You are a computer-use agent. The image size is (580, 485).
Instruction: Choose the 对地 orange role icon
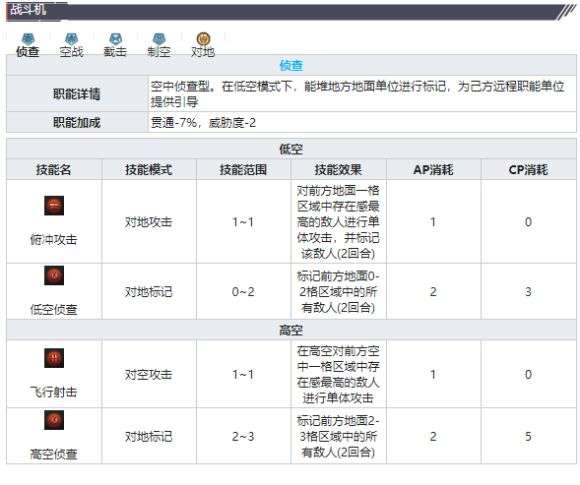tap(203, 39)
